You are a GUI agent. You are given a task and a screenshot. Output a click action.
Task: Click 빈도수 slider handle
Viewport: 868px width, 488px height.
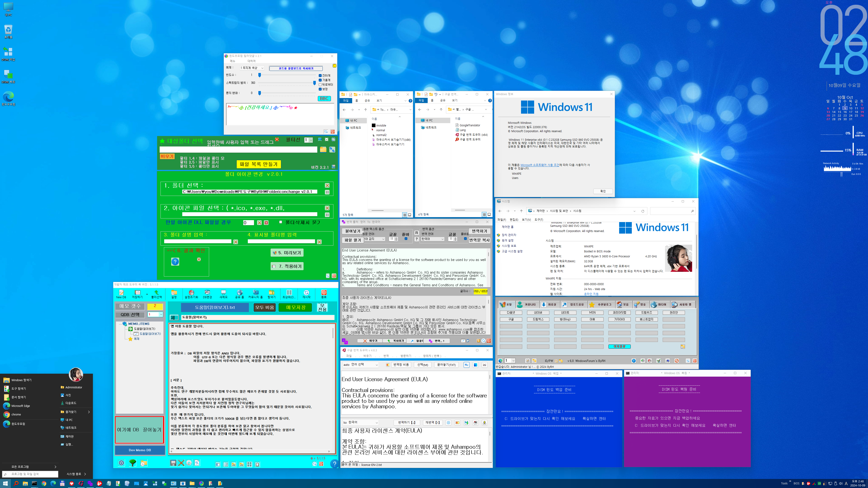pyautogui.click(x=259, y=75)
